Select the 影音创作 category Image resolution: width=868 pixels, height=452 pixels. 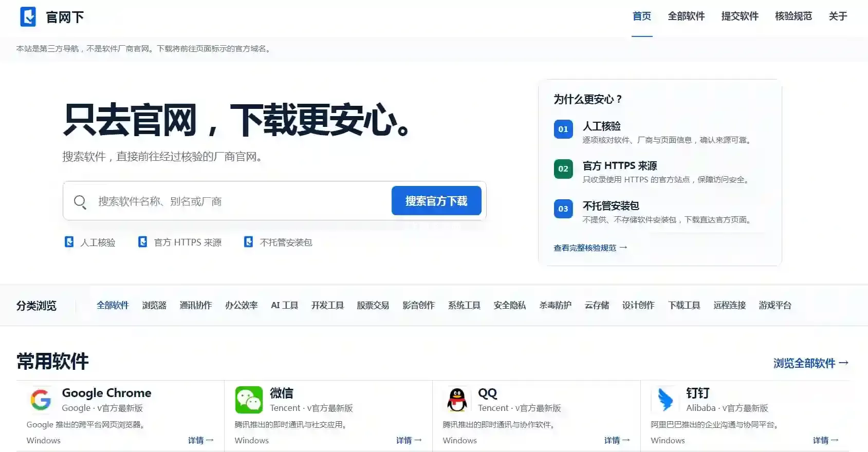tap(419, 305)
